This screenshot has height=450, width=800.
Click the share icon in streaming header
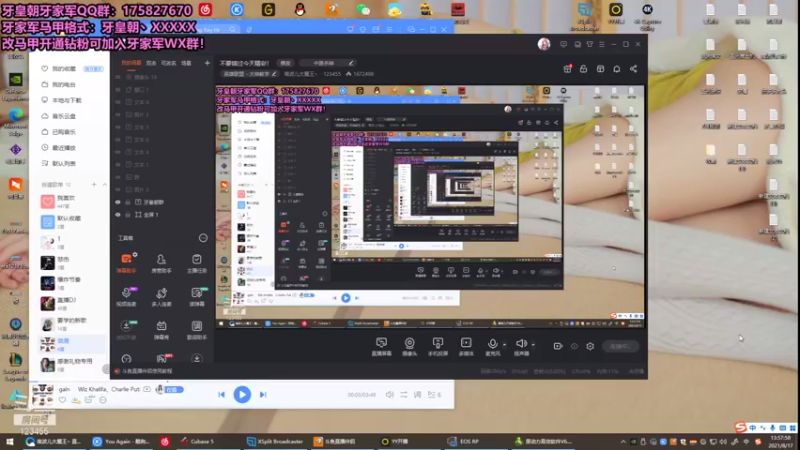pyautogui.click(x=633, y=69)
